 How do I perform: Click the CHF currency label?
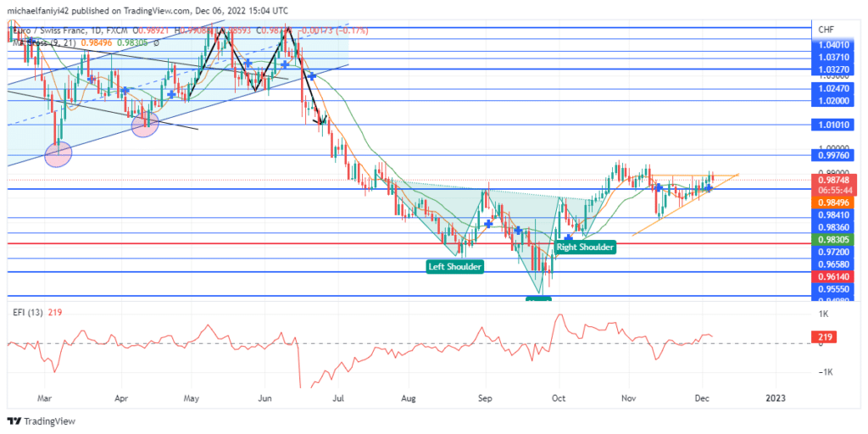click(x=825, y=30)
